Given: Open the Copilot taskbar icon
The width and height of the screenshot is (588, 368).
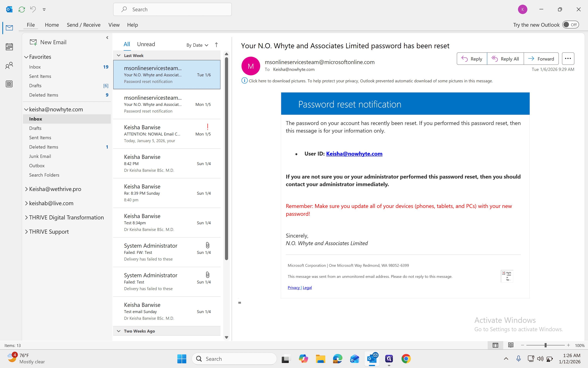Looking at the screenshot, I should 303,359.
